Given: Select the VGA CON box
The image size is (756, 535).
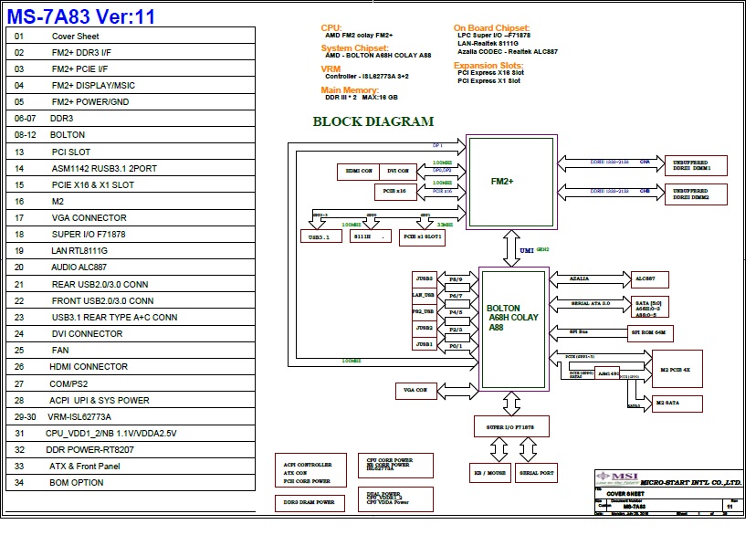Looking at the screenshot, I should [x=416, y=390].
